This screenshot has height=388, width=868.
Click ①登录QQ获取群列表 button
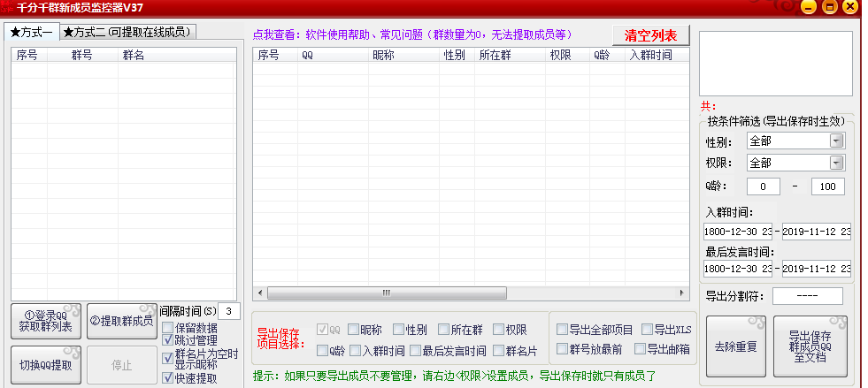46,321
